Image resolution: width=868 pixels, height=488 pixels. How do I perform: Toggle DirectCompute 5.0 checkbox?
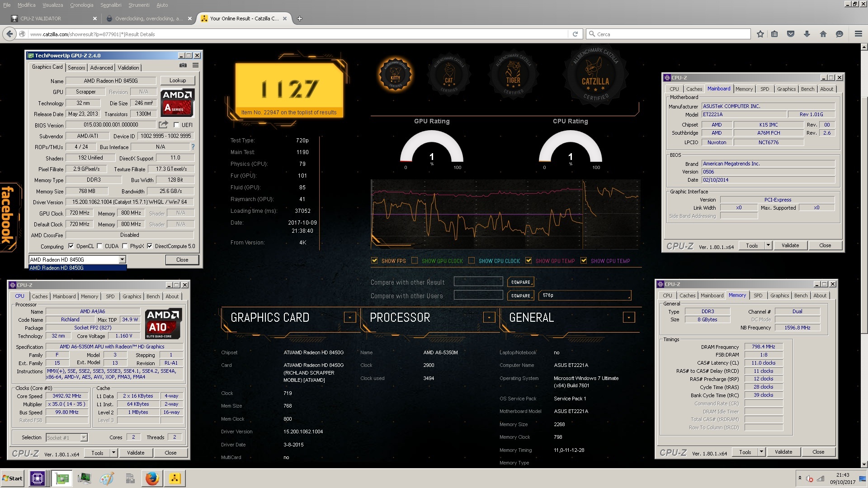pyautogui.click(x=150, y=246)
